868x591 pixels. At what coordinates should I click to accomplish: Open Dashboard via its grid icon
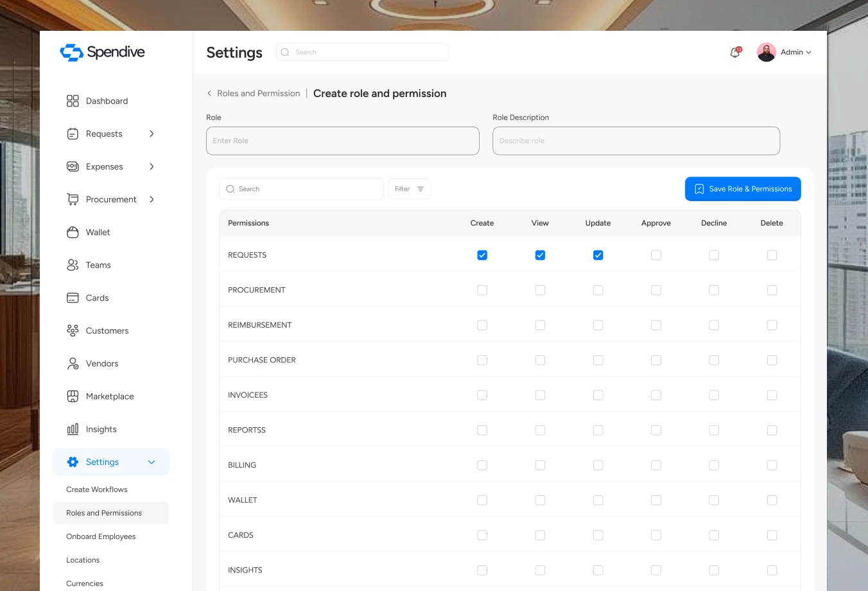pos(73,101)
